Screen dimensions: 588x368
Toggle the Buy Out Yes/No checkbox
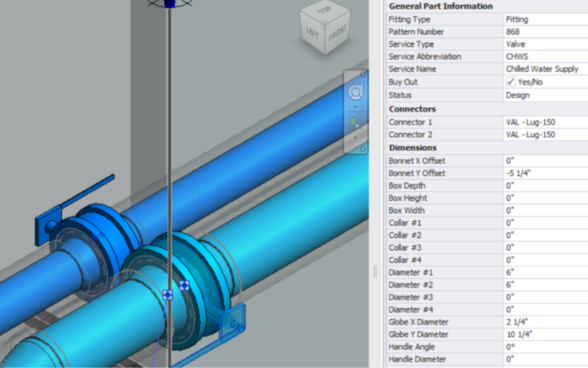pos(510,82)
